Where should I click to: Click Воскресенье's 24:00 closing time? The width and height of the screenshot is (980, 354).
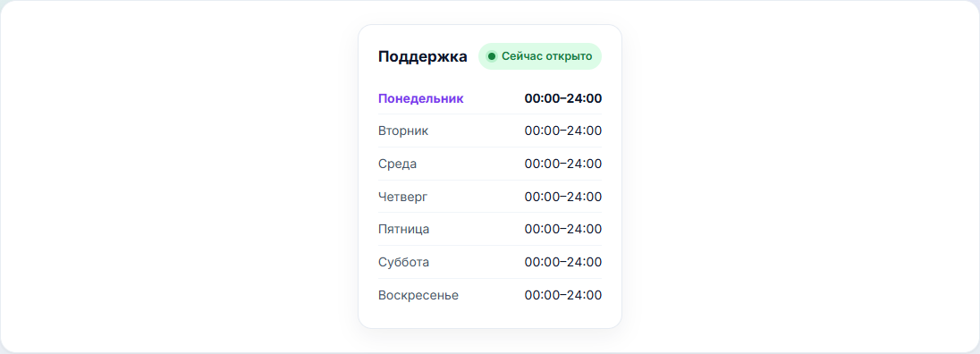tap(585, 295)
